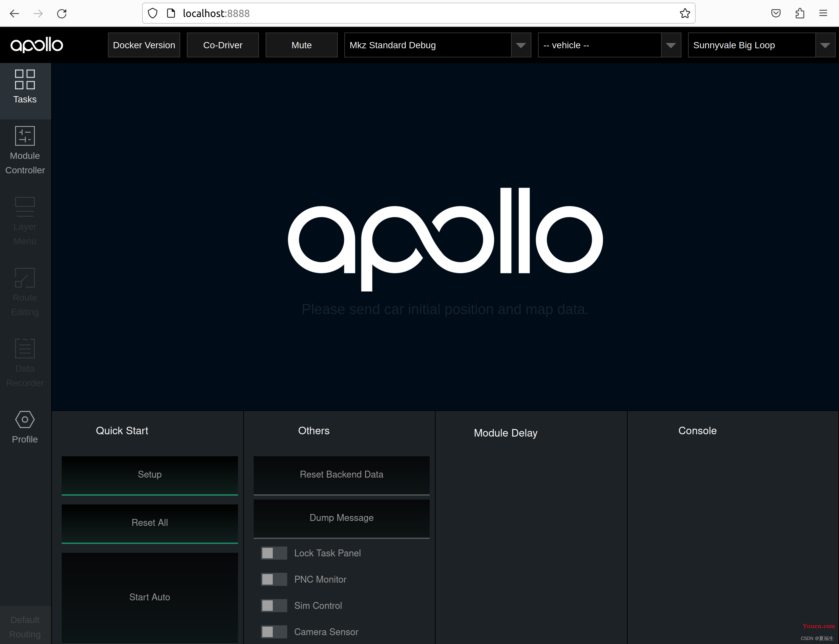The width and height of the screenshot is (839, 644).
Task: Click the Mute button
Action: coord(302,45)
